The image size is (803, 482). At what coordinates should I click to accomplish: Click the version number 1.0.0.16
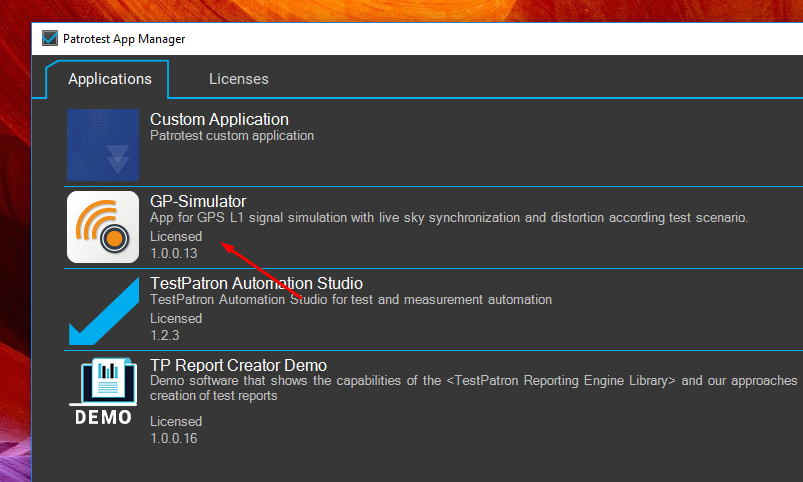click(x=173, y=438)
